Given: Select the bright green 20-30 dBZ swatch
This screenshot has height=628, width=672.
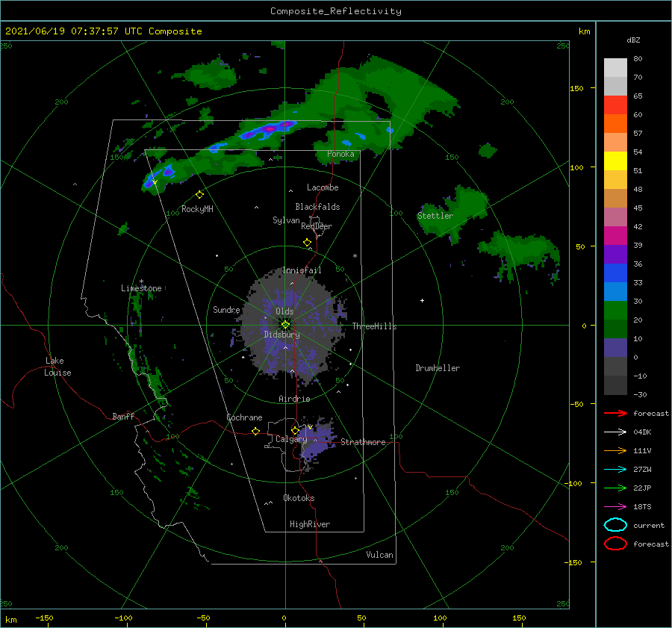Looking at the screenshot, I should tap(615, 311).
